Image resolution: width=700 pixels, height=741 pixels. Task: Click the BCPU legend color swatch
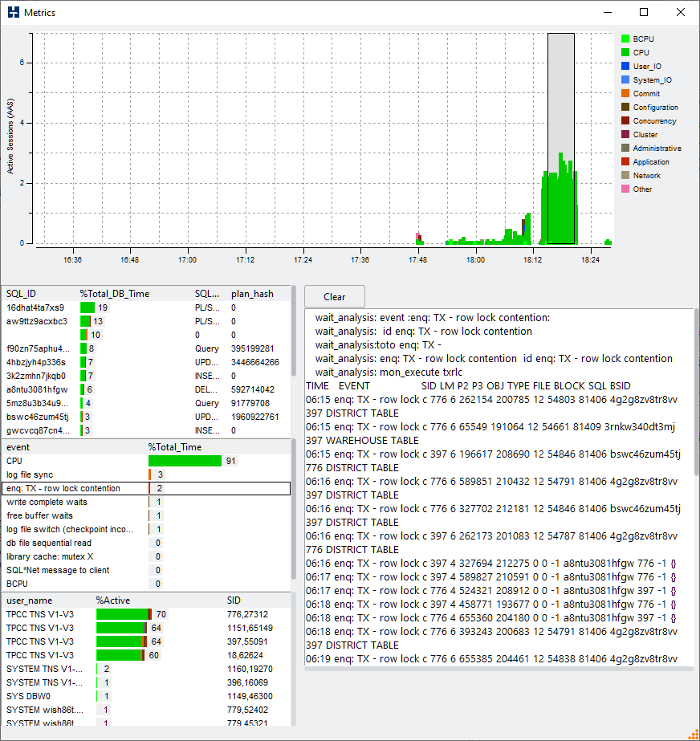pos(625,39)
